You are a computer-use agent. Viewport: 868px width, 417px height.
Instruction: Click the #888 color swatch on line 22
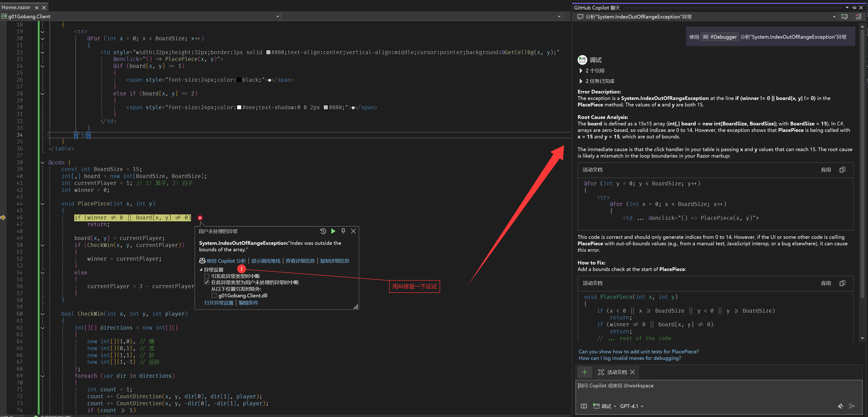point(268,52)
